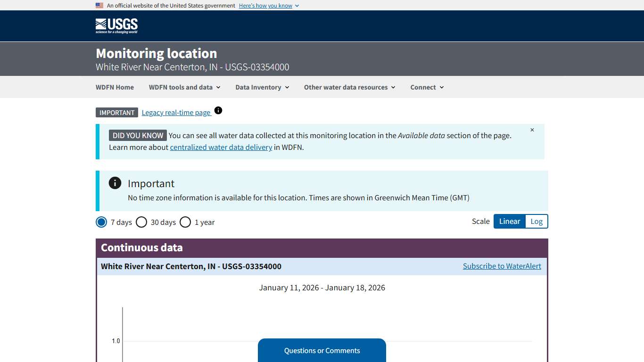Switch graph scale to Log
The width and height of the screenshot is (644, 362).
(x=537, y=222)
